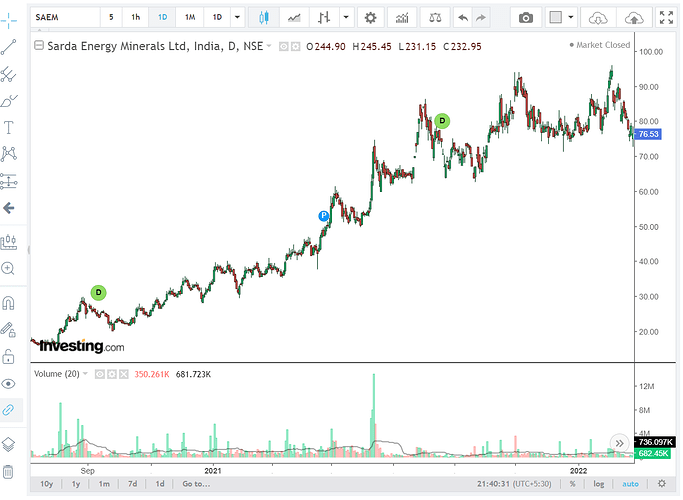683x500 pixels.
Task: Open compare symbols scales icon
Action: point(435,17)
